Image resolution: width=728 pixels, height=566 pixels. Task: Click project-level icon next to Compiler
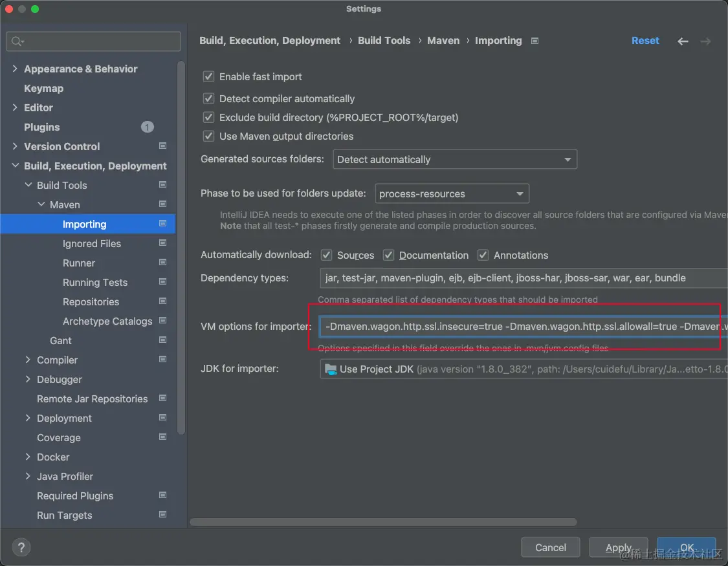[162, 360]
